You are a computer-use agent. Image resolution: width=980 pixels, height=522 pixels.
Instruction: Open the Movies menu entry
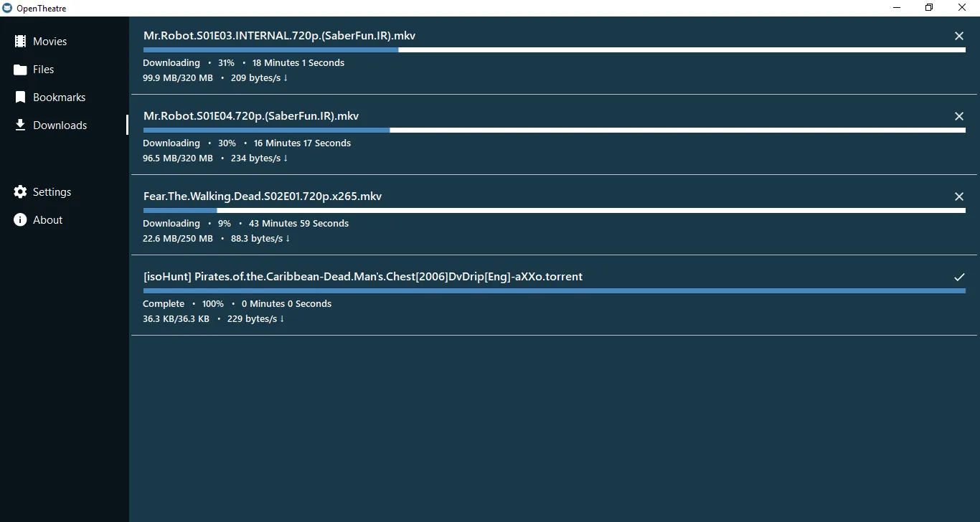point(49,41)
